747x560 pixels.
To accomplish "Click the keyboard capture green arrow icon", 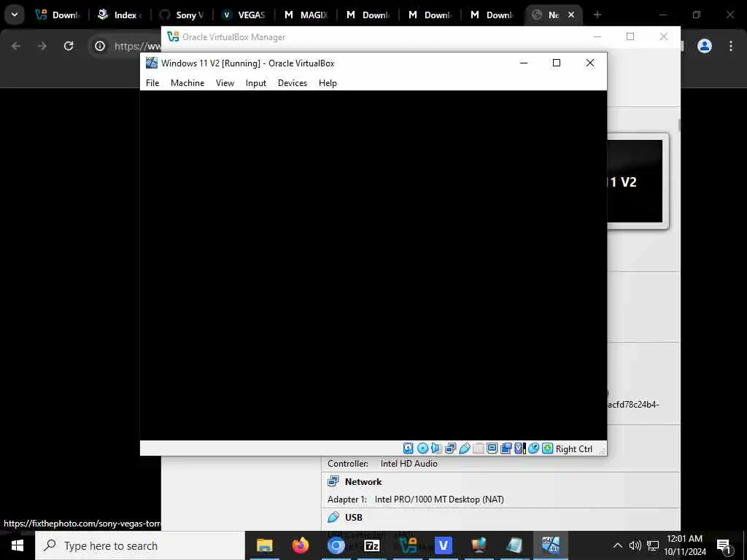I will 547,448.
